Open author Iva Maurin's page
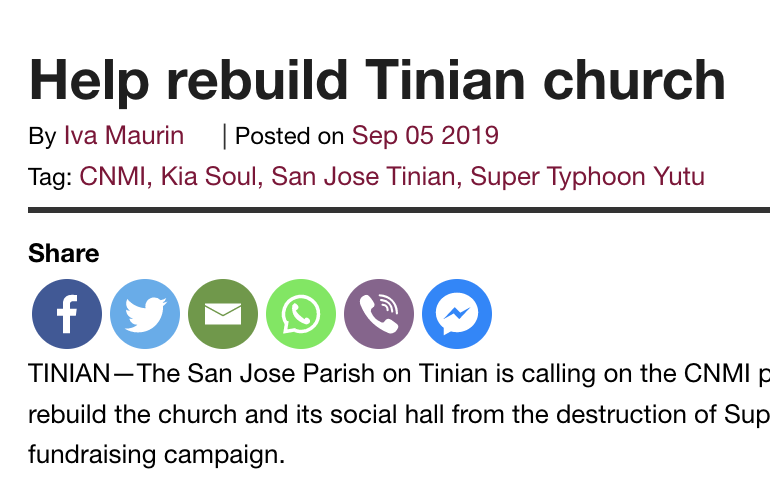 coord(124,135)
